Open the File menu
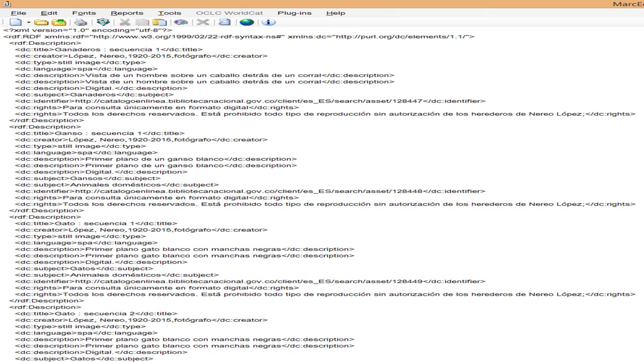Screen dimensions: 644x362 coord(19,13)
